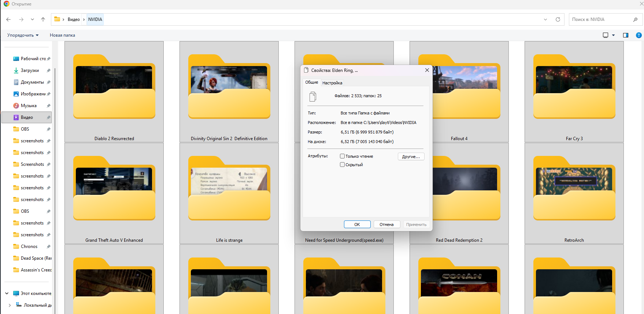The image size is (644, 314).
Task: Select the RetroArch folder
Action: click(x=574, y=193)
